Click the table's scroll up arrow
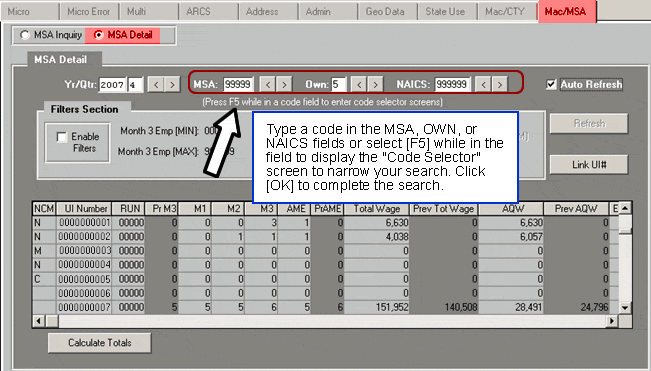Image resolution: width=651 pixels, height=371 pixels. click(x=625, y=208)
